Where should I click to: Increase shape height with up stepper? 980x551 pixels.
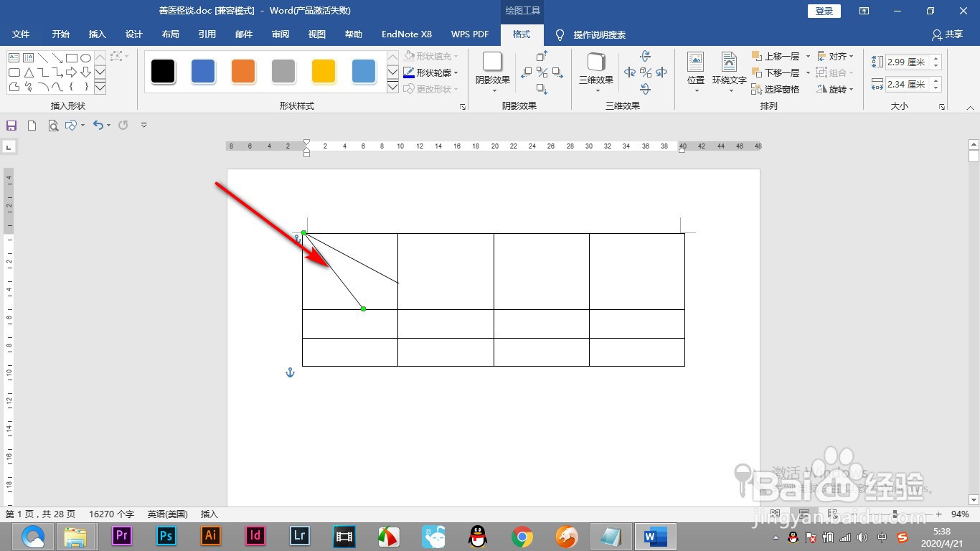(936, 59)
